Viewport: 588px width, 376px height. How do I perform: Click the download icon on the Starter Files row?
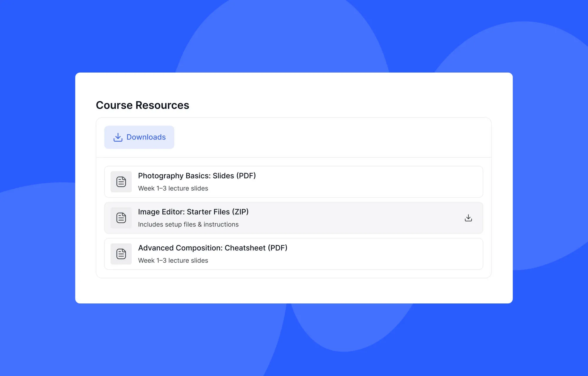click(468, 218)
